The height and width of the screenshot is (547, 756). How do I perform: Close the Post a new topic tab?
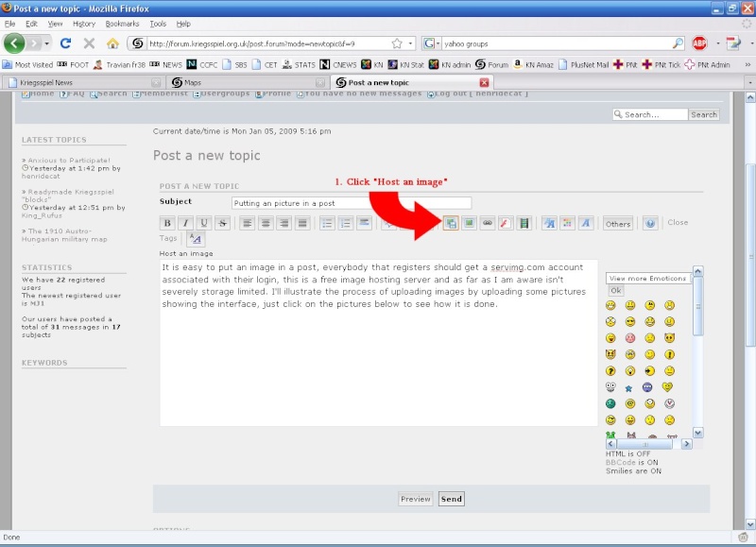click(x=484, y=82)
